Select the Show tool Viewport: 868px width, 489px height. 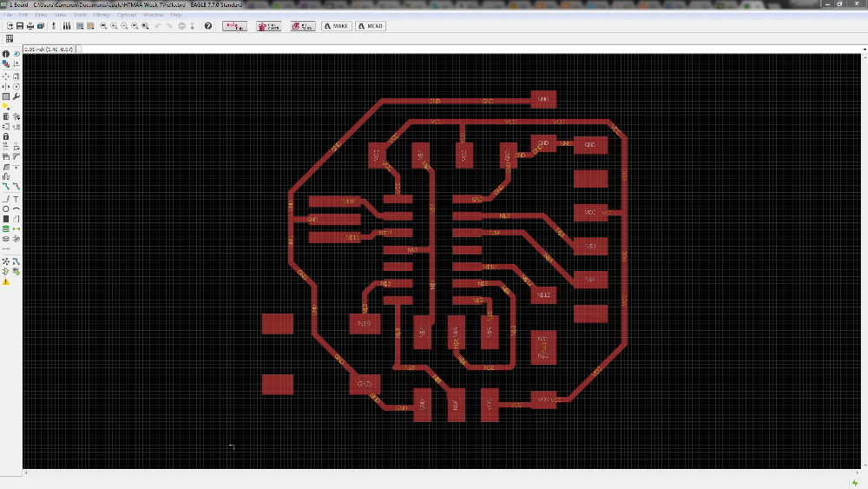pos(16,54)
